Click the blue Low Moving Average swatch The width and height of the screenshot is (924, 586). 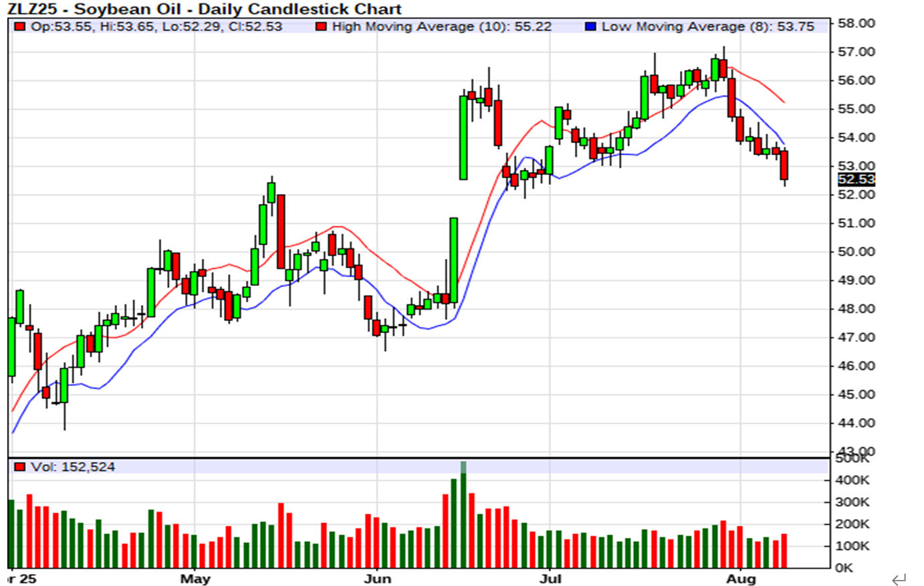tap(590, 27)
